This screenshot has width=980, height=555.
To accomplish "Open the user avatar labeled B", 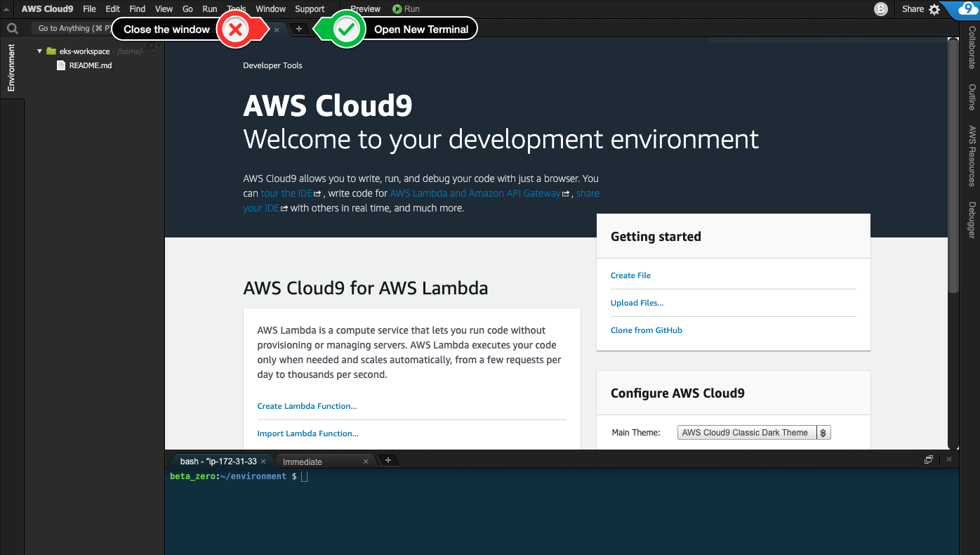I will 880,9.
